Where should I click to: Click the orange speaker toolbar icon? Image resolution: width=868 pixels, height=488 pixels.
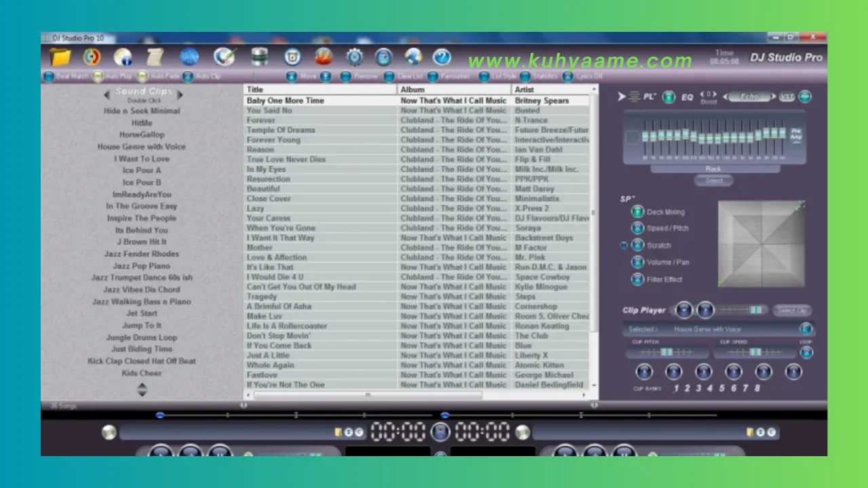click(x=92, y=56)
